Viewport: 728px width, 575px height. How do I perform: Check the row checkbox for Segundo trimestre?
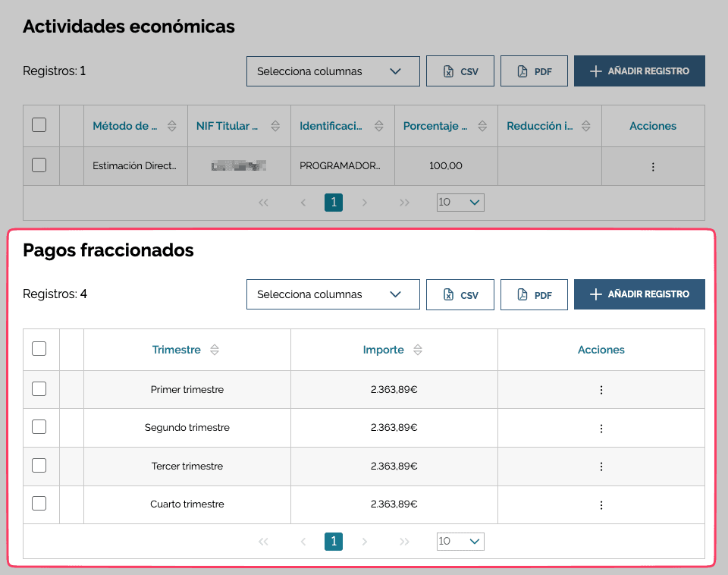click(39, 427)
